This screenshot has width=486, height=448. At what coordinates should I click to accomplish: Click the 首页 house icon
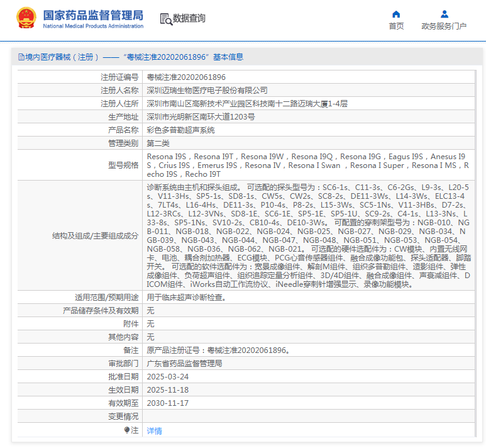point(396,14)
